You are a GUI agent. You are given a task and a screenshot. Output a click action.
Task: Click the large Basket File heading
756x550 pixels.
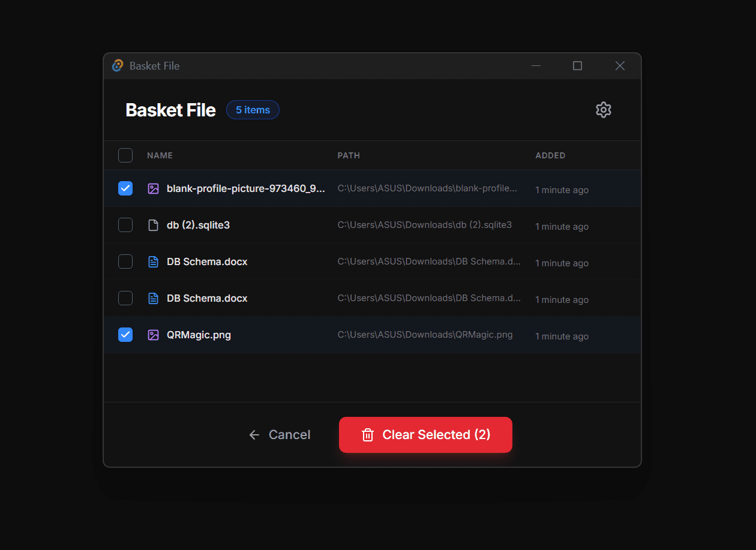(x=170, y=110)
